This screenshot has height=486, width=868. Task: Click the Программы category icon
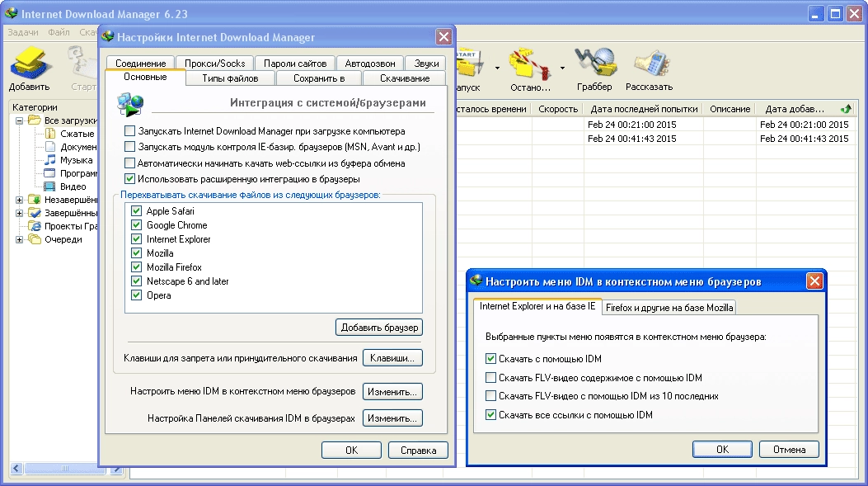click(x=49, y=173)
